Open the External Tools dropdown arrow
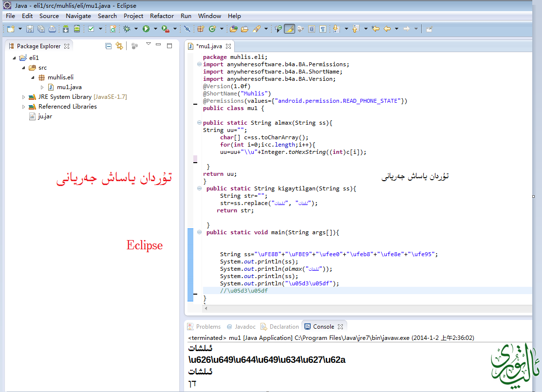This screenshot has width=542, height=392. [175, 29]
